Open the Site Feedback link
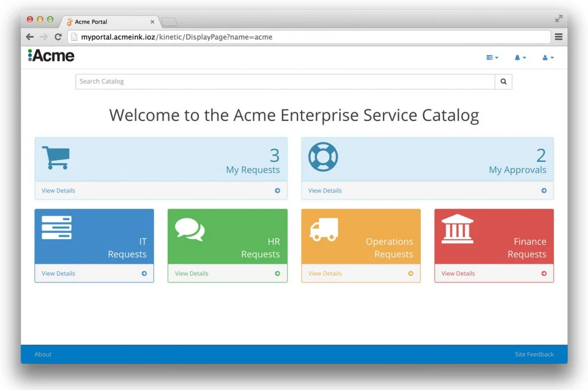Viewport: 588px width, 390px height. [x=534, y=354]
